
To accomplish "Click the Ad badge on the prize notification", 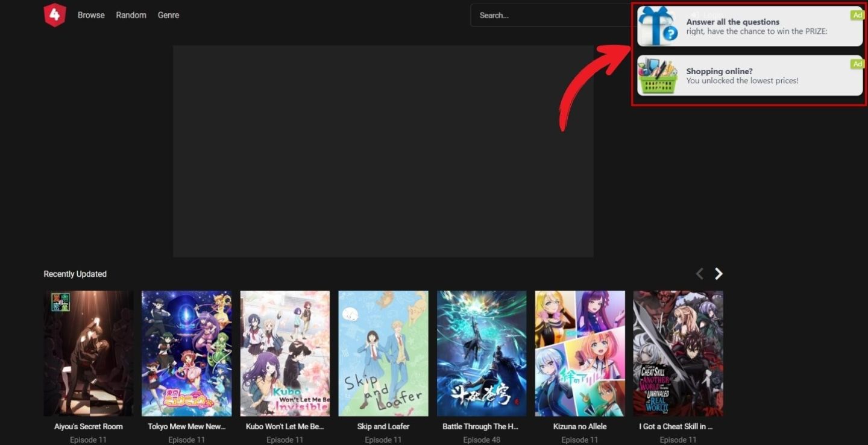I will click(857, 15).
